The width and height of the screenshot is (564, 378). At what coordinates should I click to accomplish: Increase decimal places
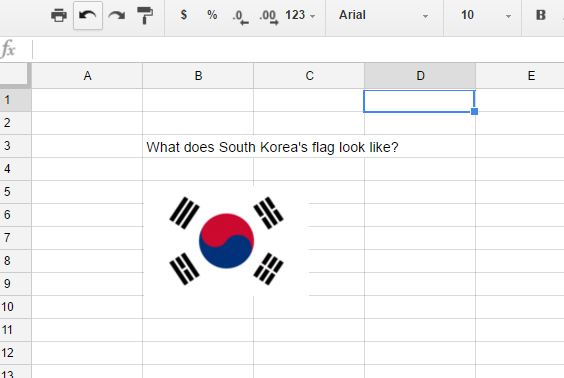coord(269,16)
